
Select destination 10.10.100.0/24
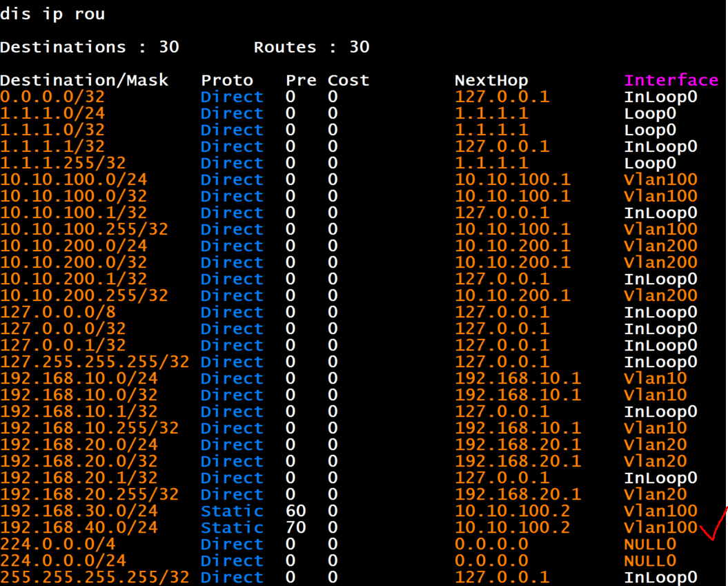74,179
